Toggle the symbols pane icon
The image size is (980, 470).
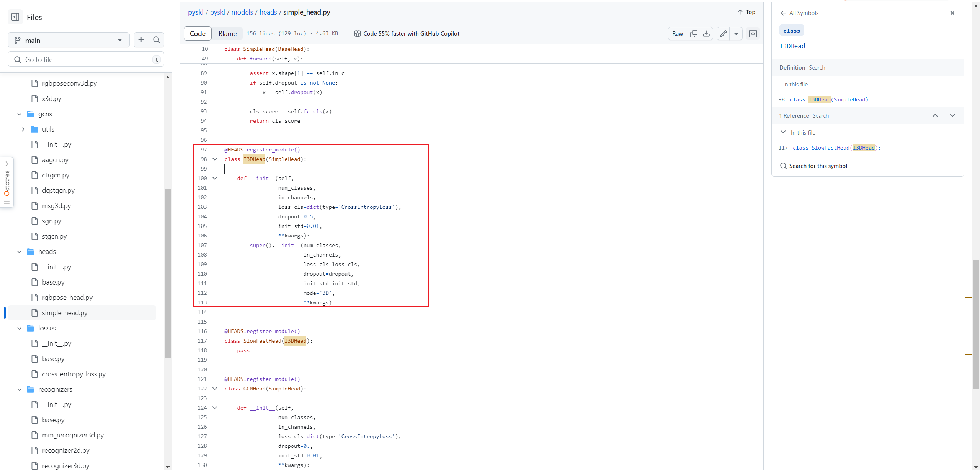point(753,34)
